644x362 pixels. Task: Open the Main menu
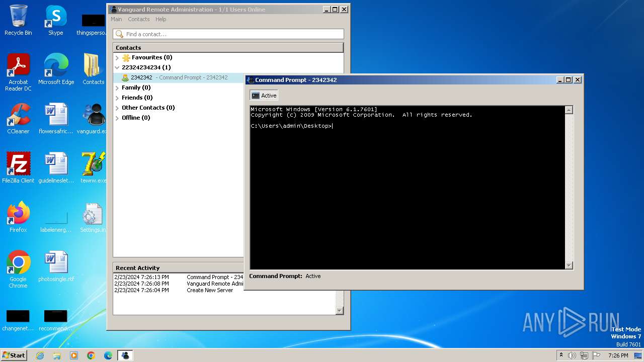[116, 19]
